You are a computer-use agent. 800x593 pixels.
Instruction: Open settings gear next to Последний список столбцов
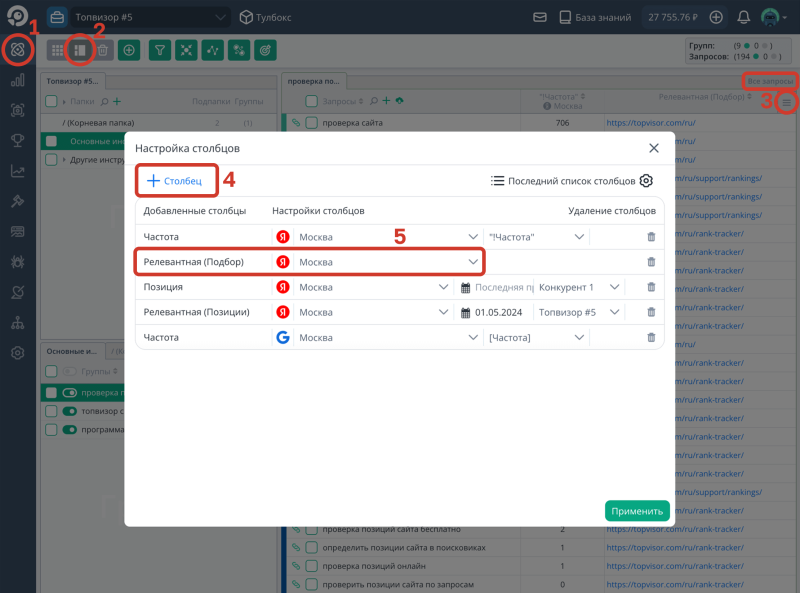(646, 181)
